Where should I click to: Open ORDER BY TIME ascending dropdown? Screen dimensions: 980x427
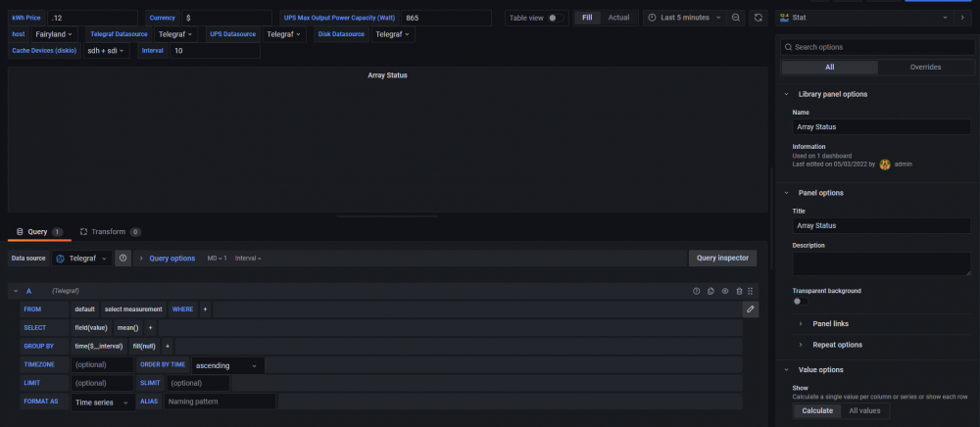(x=227, y=365)
